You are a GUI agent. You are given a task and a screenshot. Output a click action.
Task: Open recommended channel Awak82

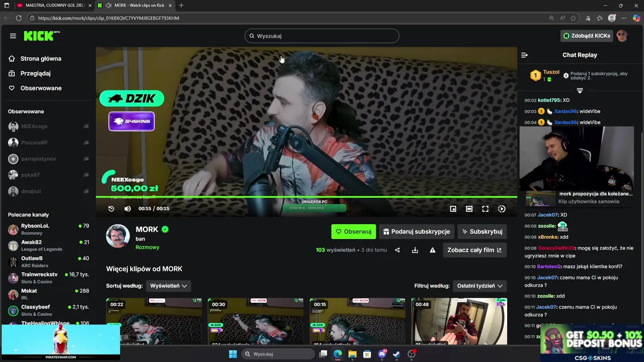click(48, 245)
